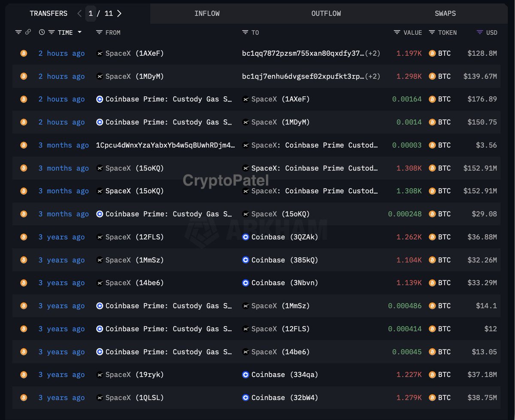
Task: Open the chain filter in the first column header
Action: point(18,32)
